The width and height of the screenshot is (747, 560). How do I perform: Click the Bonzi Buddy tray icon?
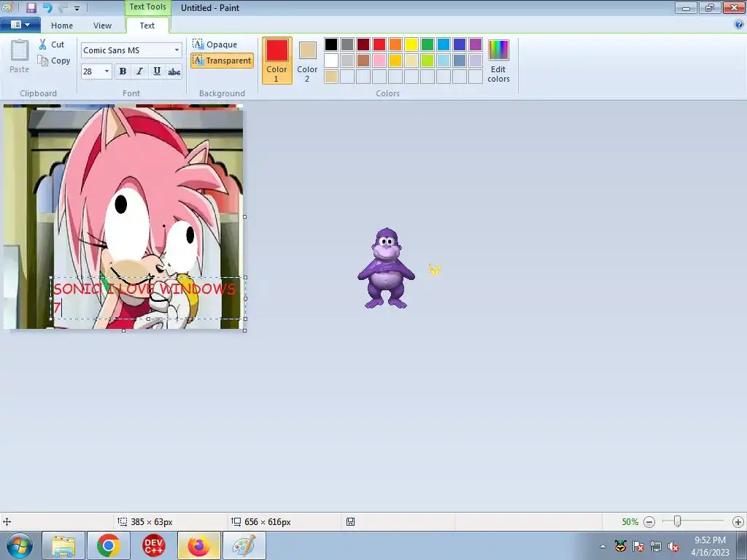620,546
